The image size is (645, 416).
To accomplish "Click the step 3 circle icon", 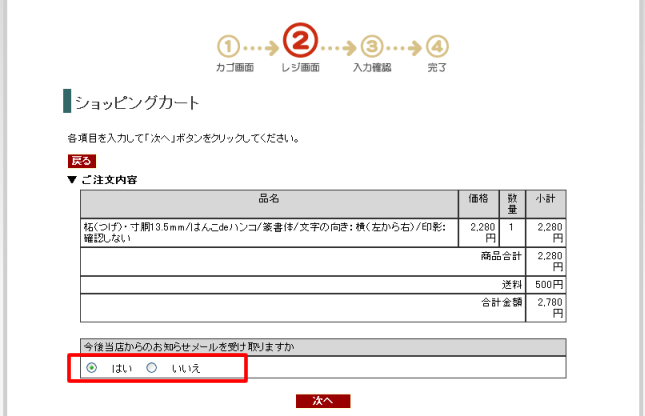I will tap(372, 46).
